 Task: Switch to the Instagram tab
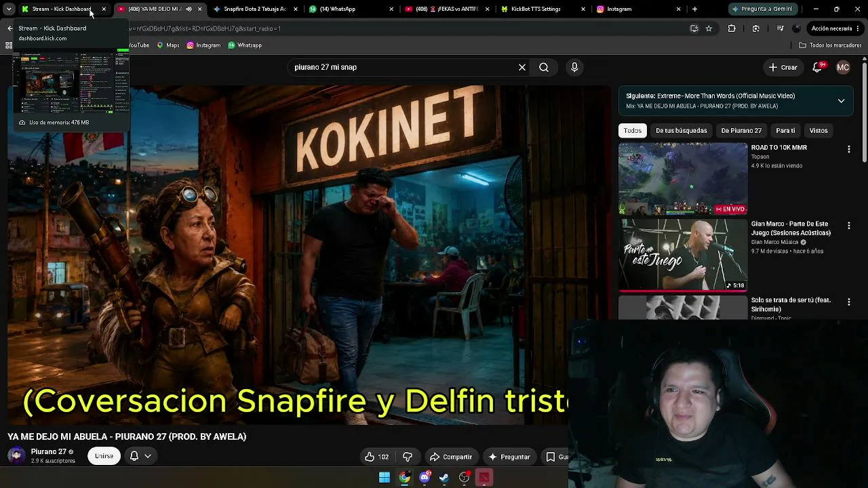640,9
